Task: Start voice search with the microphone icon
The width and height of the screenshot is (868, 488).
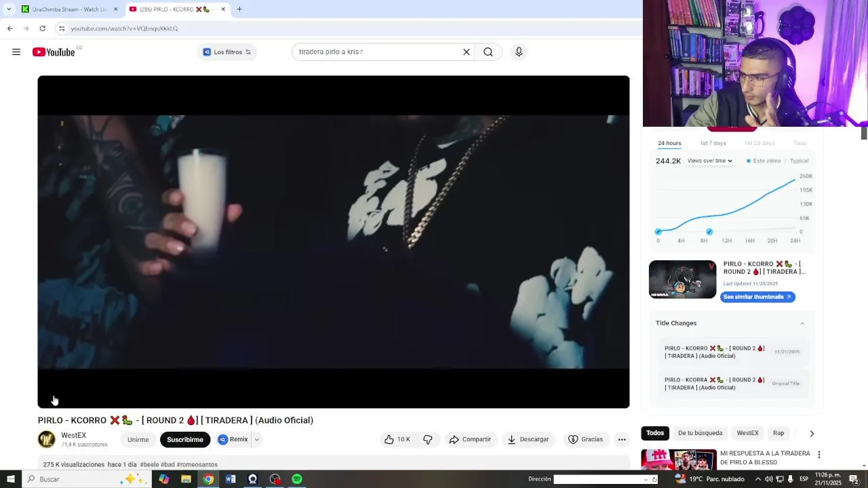Action: tap(519, 52)
